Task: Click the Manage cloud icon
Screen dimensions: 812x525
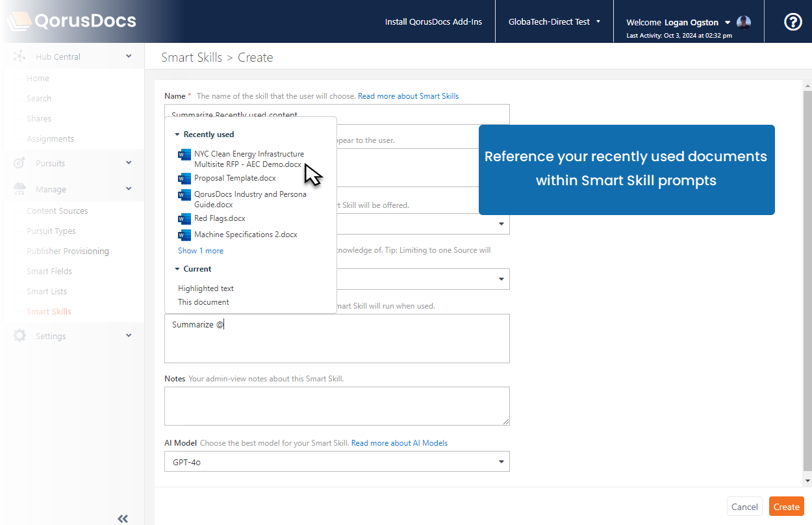Action: coord(19,189)
